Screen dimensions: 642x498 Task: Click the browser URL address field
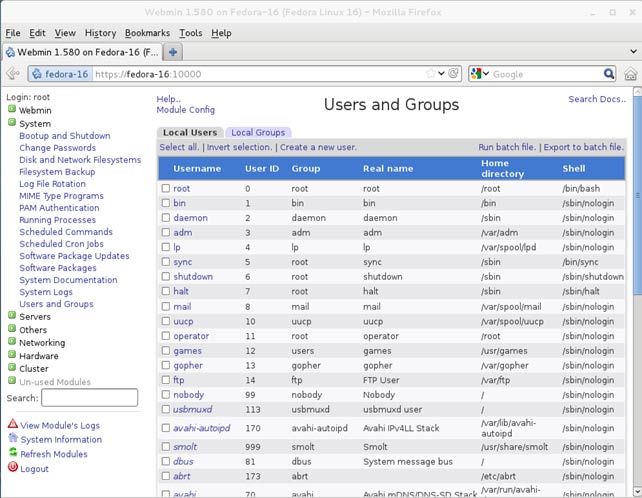click(x=258, y=74)
